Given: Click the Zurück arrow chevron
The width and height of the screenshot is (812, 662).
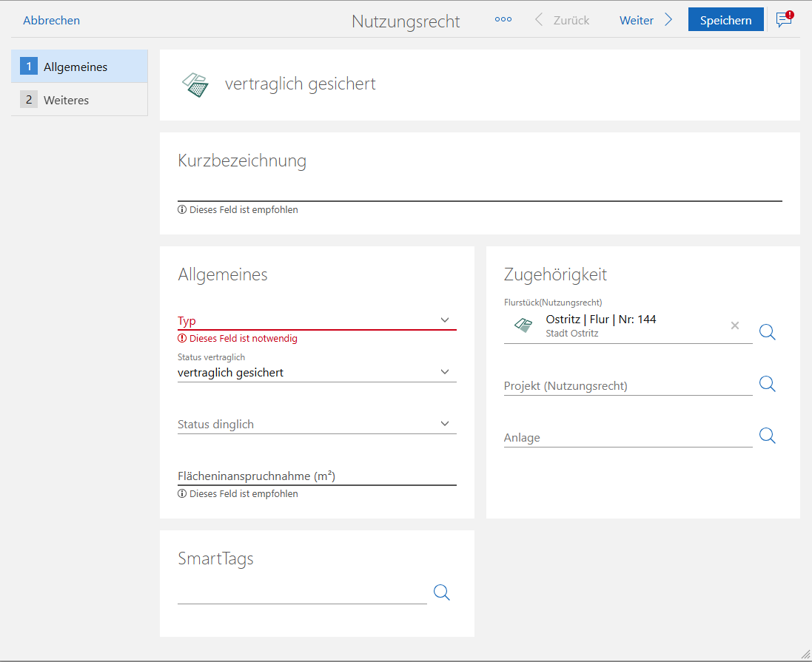Looking at the screenshot, I should [x=539, y=20].
